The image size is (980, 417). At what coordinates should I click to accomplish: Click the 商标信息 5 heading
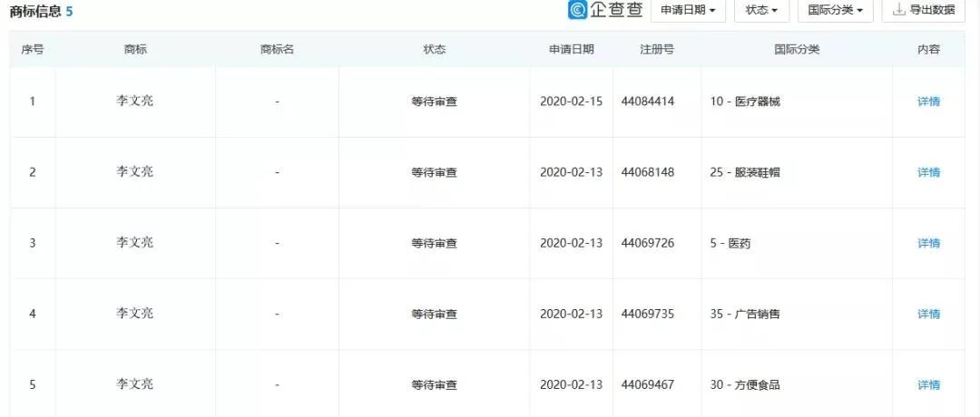[x=41, y=11]
